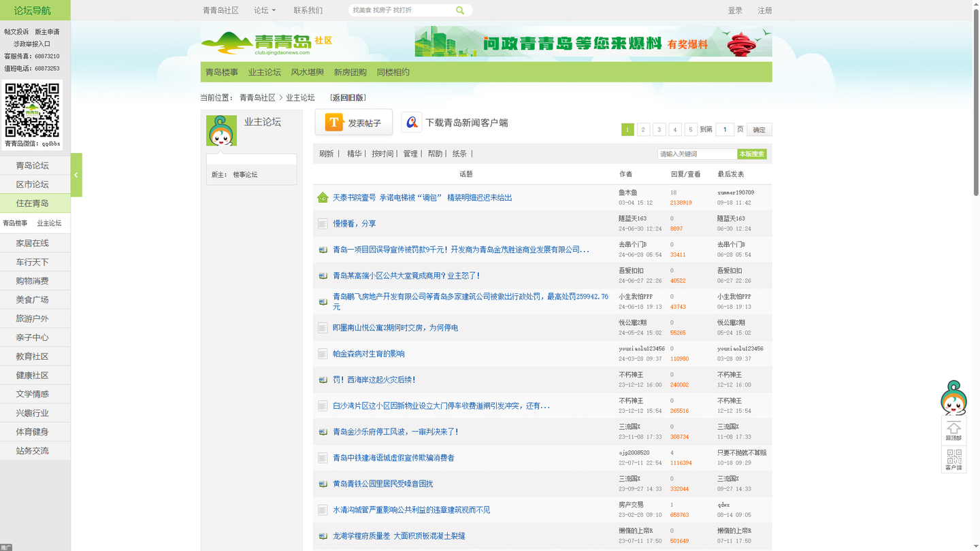Select 新房团购 in green nav bar

350,72
